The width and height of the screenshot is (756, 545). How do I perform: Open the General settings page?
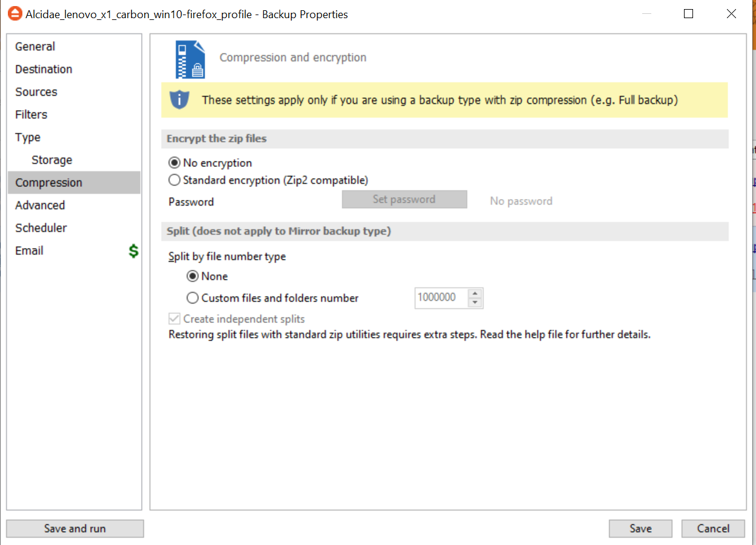pyautogui.click(x=35, y=47)
